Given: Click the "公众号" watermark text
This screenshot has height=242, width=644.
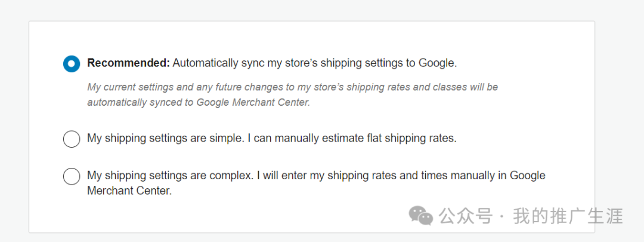Looking at the screenshot, I should (466, 216).
